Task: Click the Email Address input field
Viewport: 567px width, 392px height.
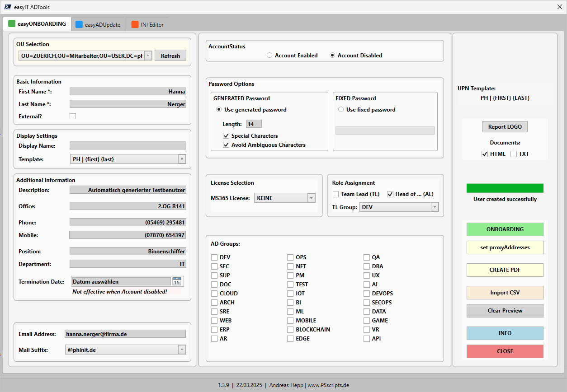Action: (x=125, y=333)
